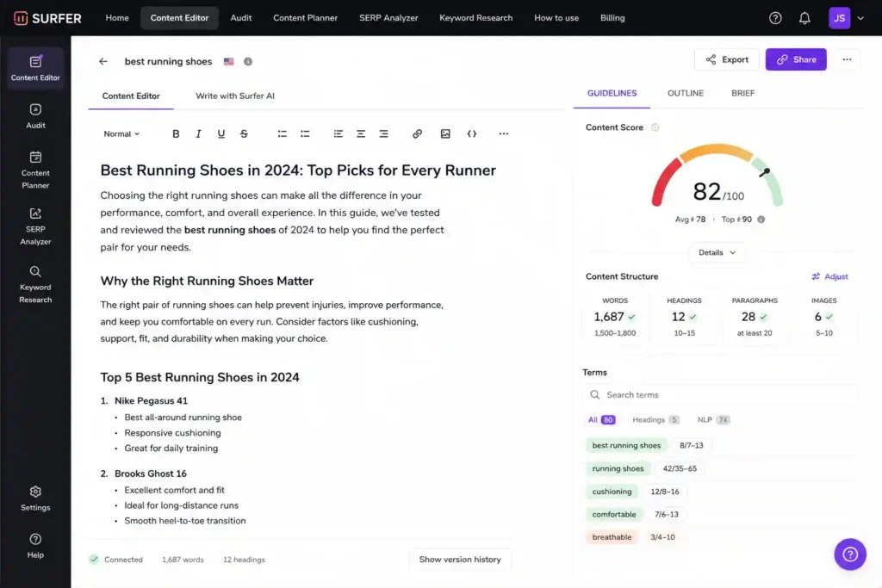
Task: Open Billing in top navigation
Action: (x=612, y=18)
